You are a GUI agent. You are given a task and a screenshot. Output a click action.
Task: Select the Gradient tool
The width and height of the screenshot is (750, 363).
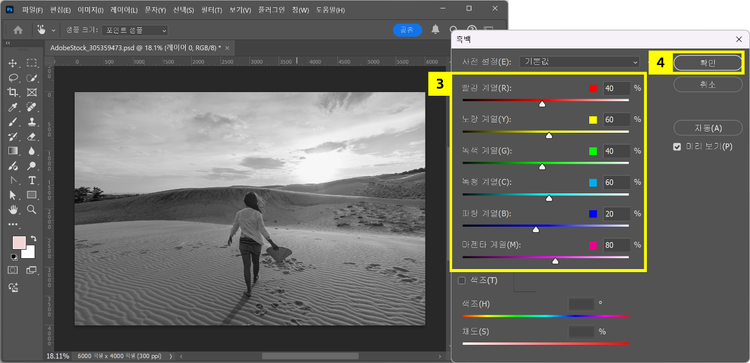(13, 151)
